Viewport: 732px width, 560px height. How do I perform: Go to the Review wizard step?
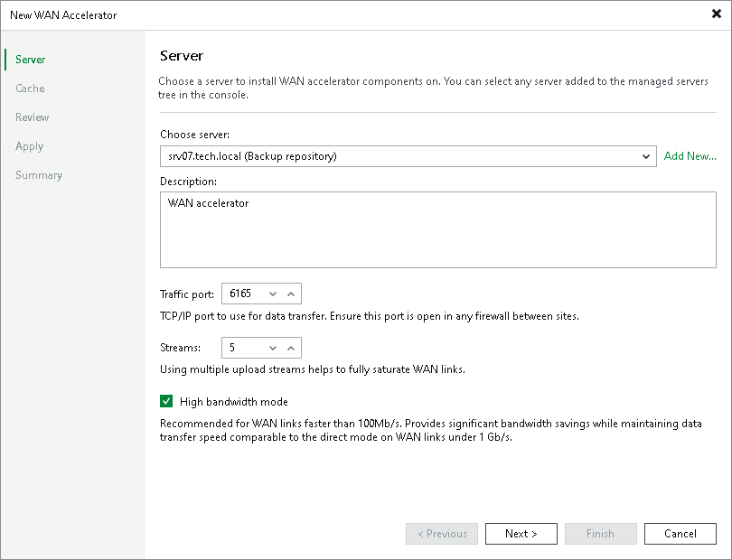(32, 117)
